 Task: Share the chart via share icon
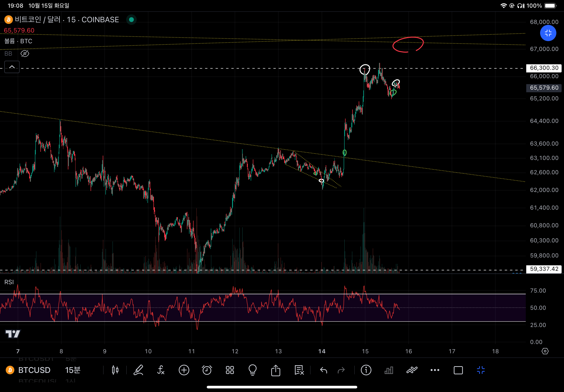(276, 370)
